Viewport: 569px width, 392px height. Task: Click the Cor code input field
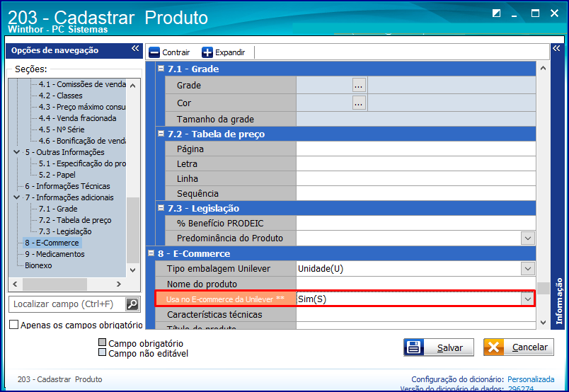coord(324,103)
